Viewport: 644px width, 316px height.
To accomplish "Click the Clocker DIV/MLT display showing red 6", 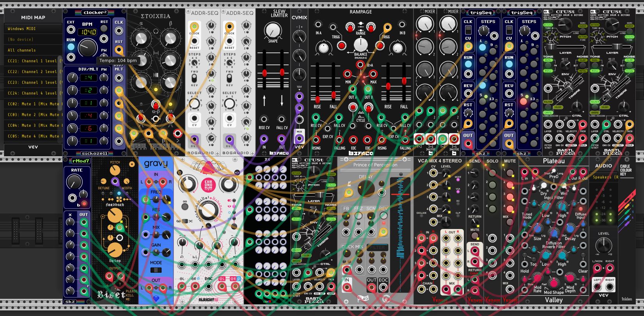I will tap(89, 128).
